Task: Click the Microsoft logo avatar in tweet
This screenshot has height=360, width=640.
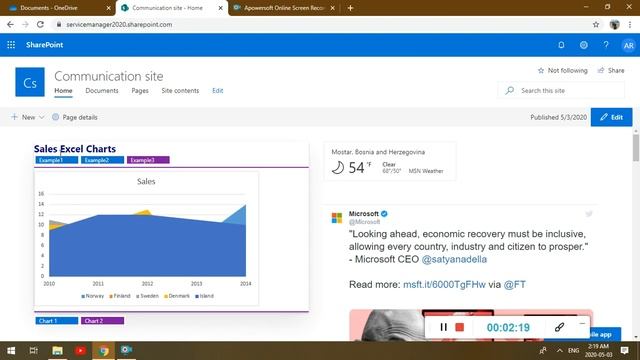Action: click(337, 218)
